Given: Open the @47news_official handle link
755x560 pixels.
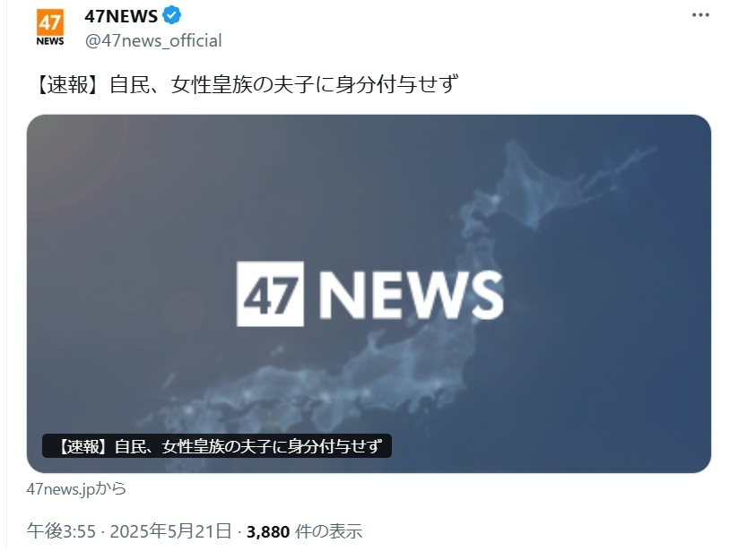Looking at the screenshot, I should (x=153, y=41).
